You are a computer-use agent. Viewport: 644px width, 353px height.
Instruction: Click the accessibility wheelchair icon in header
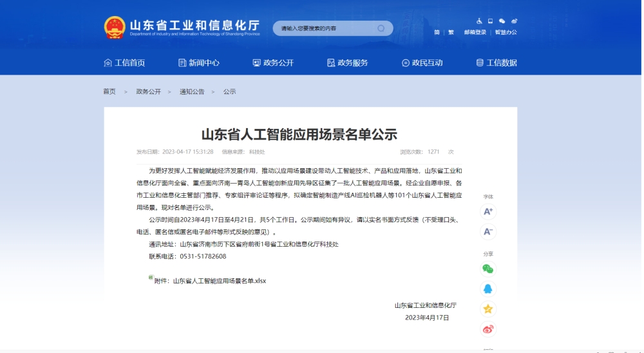point(479,21)
